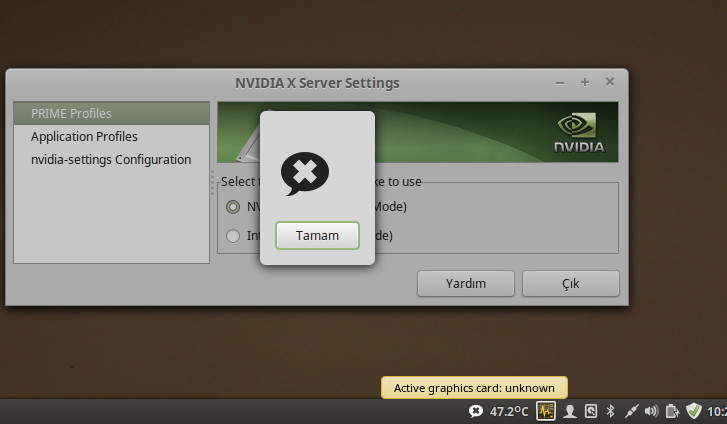Select the NVIDIA Performance Mode radio button
The height and width of the screenshot is (424, 727).
233,206
